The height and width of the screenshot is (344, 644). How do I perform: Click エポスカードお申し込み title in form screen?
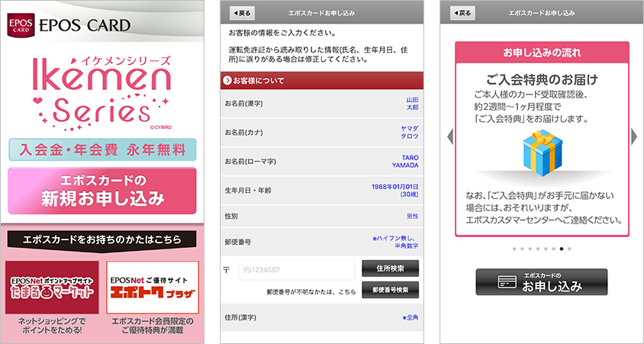[321, 13]
